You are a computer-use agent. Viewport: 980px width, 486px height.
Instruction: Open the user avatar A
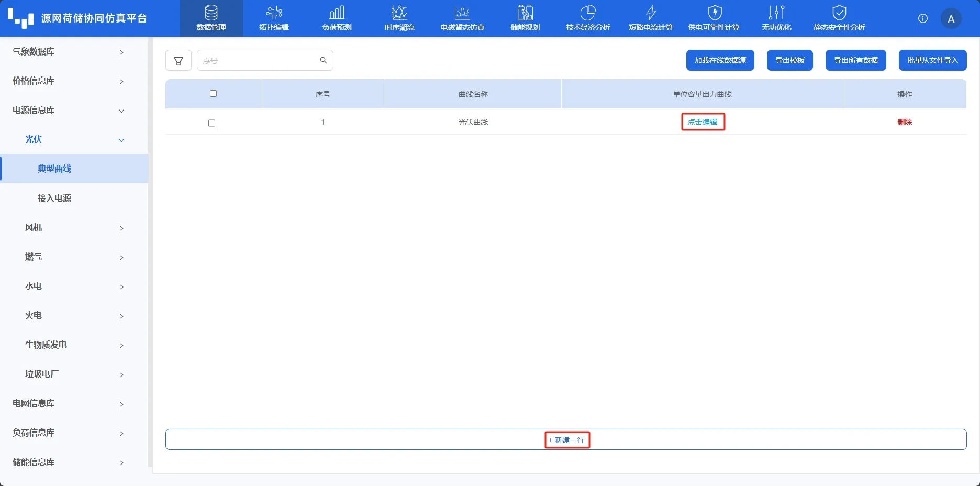pyautogui.click(x=951, y=19)
